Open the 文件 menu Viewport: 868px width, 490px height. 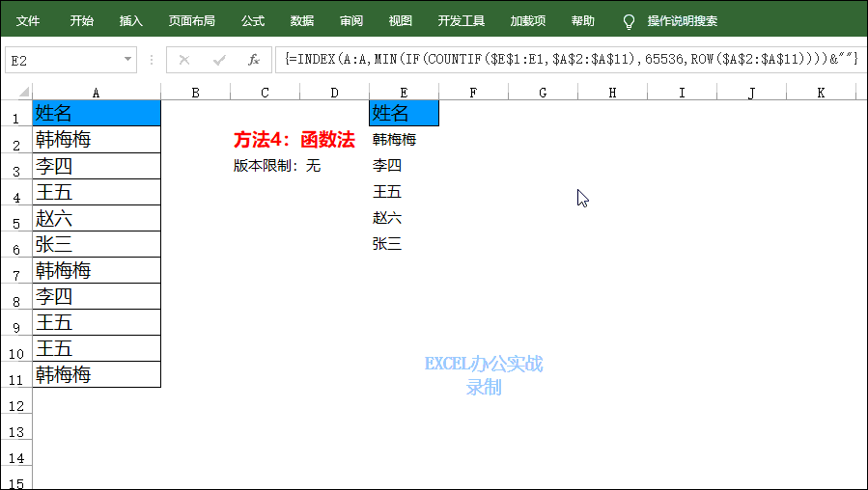(x=28, y=21)
